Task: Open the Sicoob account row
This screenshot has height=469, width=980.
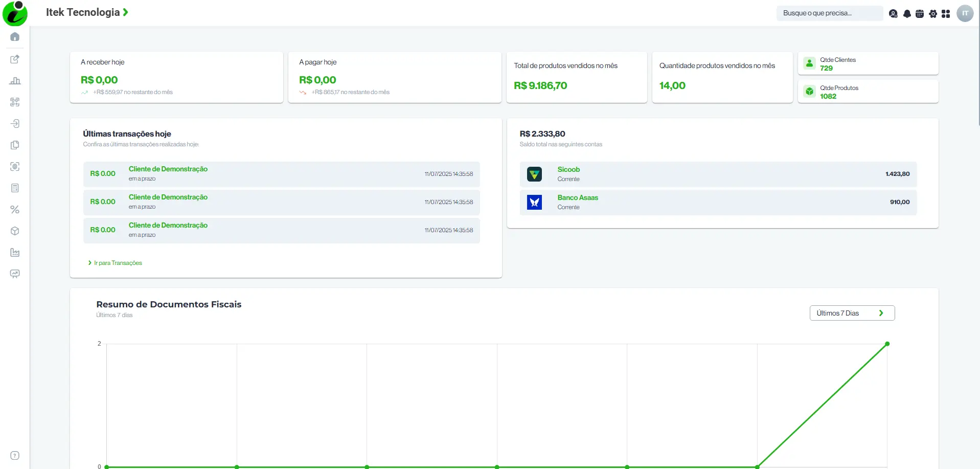Action: [x=718, y=174]
